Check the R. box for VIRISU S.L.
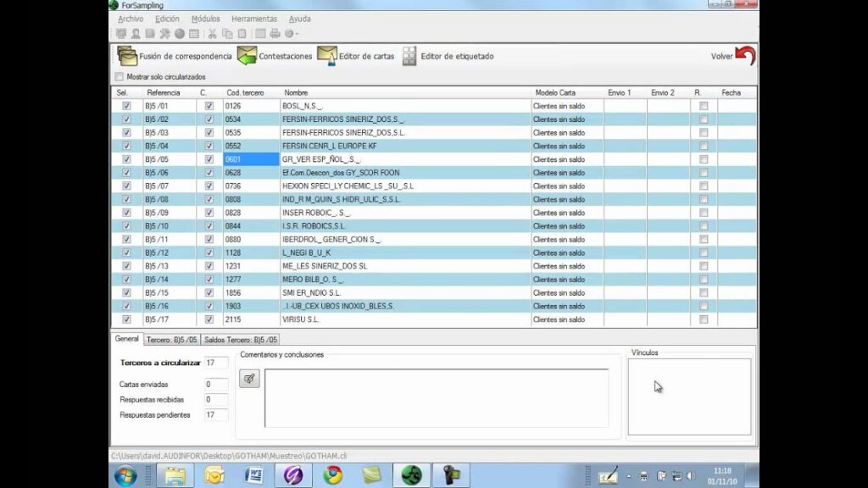This screenshot has height=488, width=868. [703, 319]
